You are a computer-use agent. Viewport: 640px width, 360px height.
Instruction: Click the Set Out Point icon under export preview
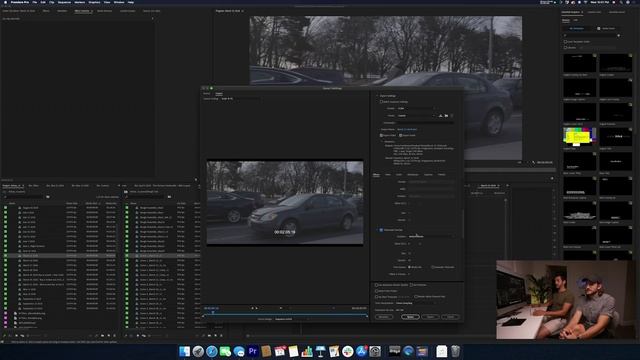[x=256, y=308]
